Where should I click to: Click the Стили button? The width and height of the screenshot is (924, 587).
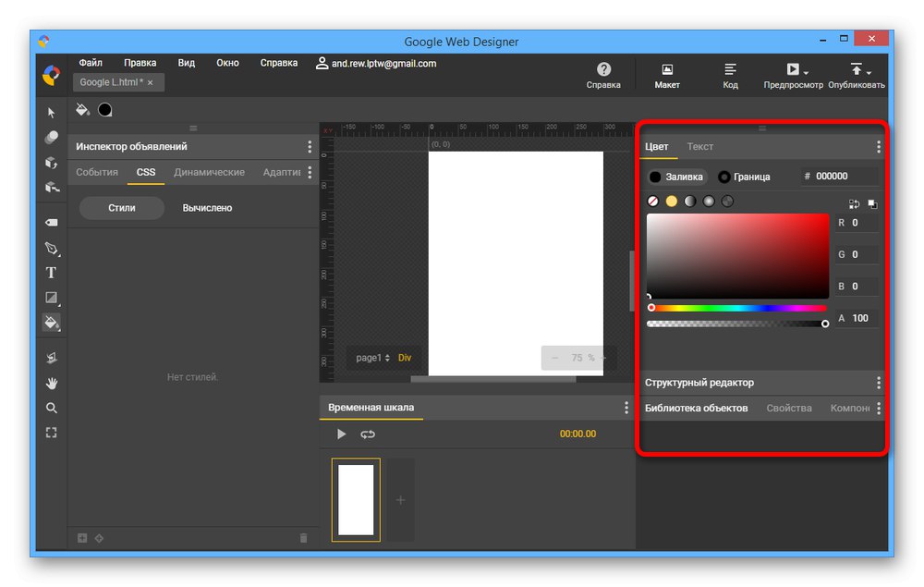[x=122, y=208]
